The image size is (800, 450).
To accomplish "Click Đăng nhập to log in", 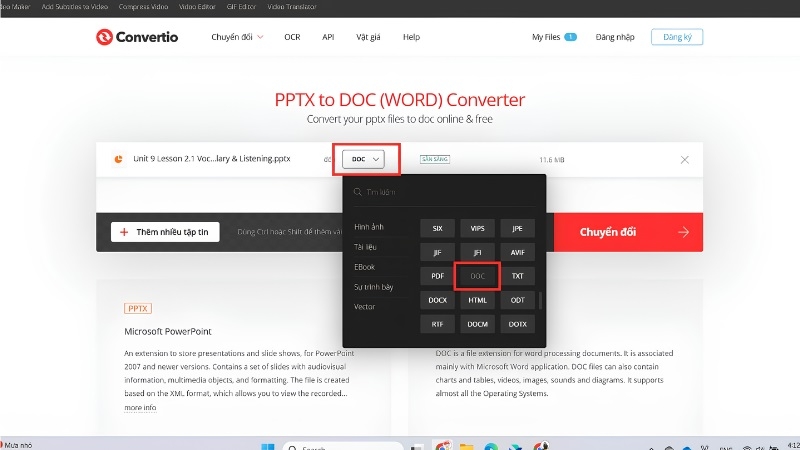I will 615,37.
